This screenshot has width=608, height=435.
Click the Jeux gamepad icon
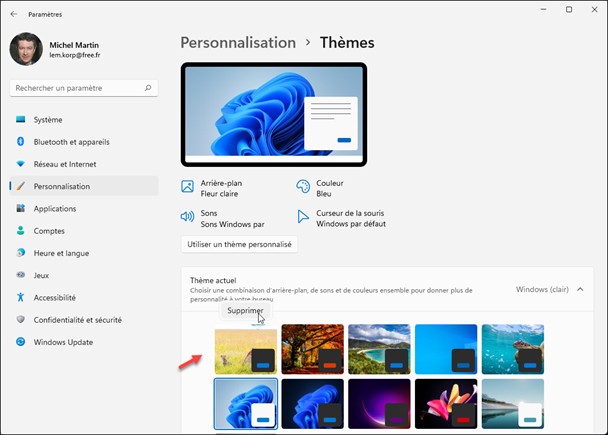(x=21, y=275)
